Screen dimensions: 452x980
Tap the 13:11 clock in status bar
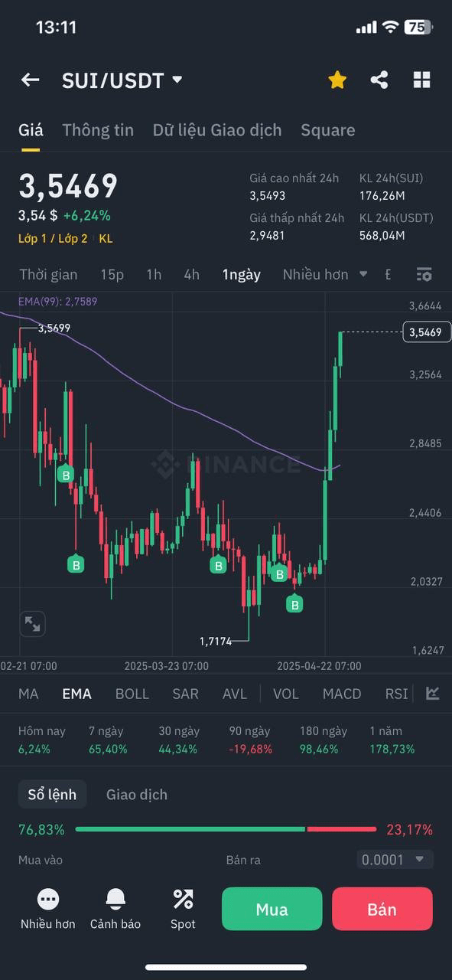56,28
